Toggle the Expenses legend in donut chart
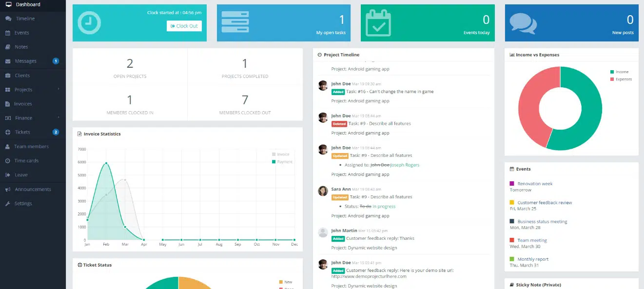The height and width of the screenshot is (289, 644). pyautogui.click(x=623, y=79)
